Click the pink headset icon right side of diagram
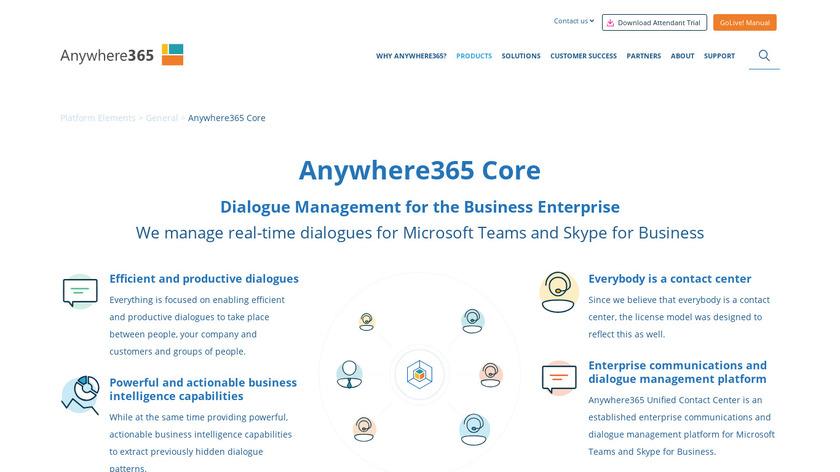 pyautogui.click(x=490, y=374)
